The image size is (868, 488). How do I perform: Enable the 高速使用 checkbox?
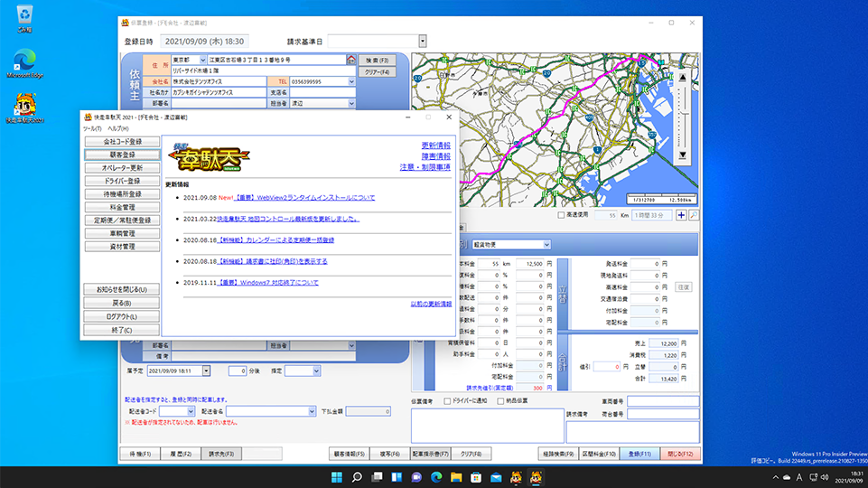point(561,216)
